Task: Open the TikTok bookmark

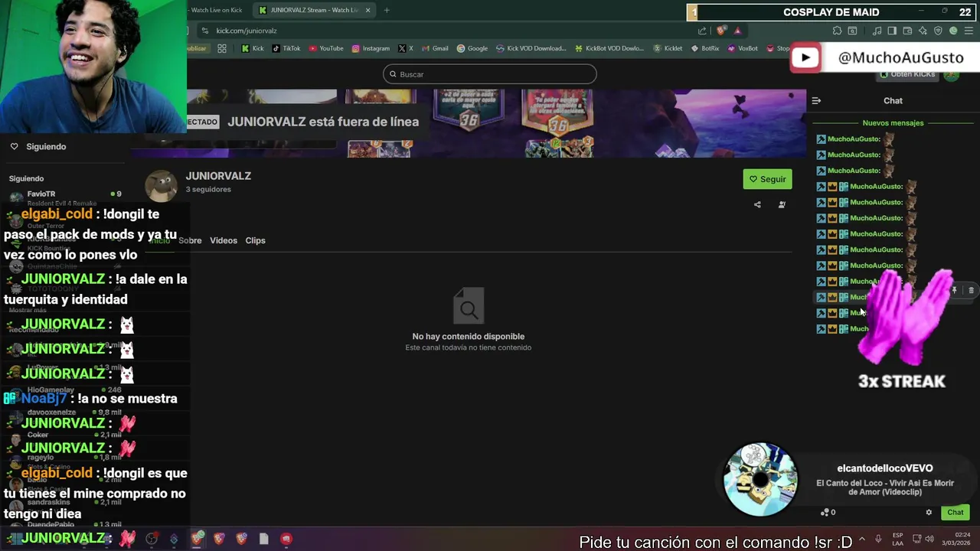Action: pyautogui.click(x=286, y=48)
